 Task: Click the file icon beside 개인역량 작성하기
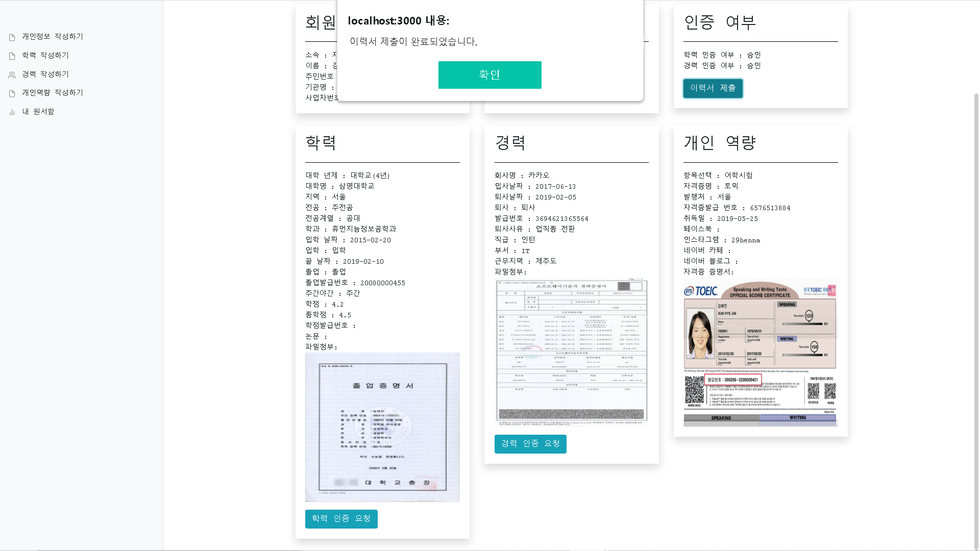(x=12, y=93)
